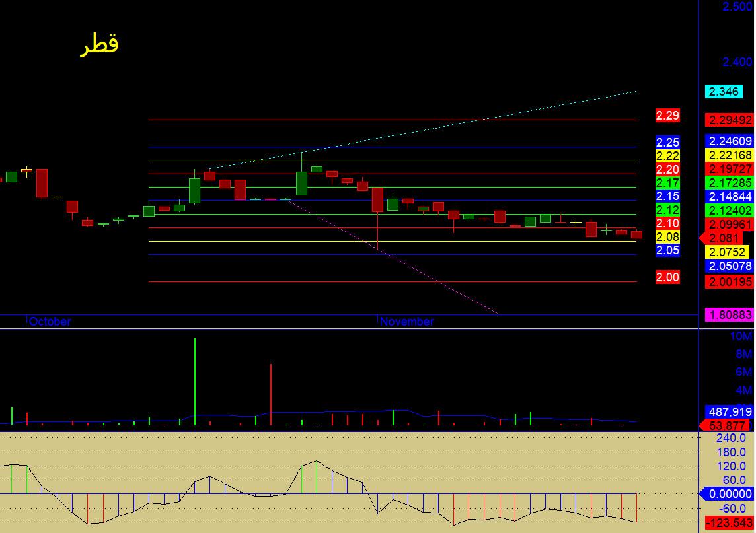Click the November date axis marker

click(406, 322)
